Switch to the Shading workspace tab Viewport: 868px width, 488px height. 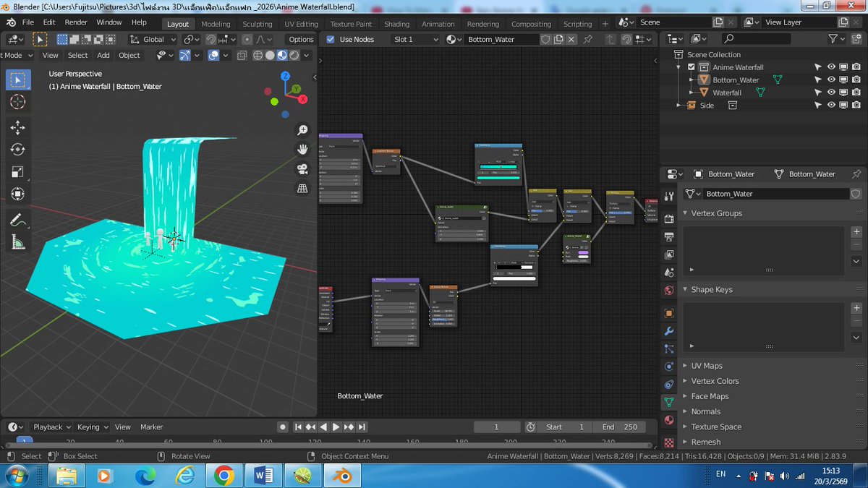[x=396, y=24]
